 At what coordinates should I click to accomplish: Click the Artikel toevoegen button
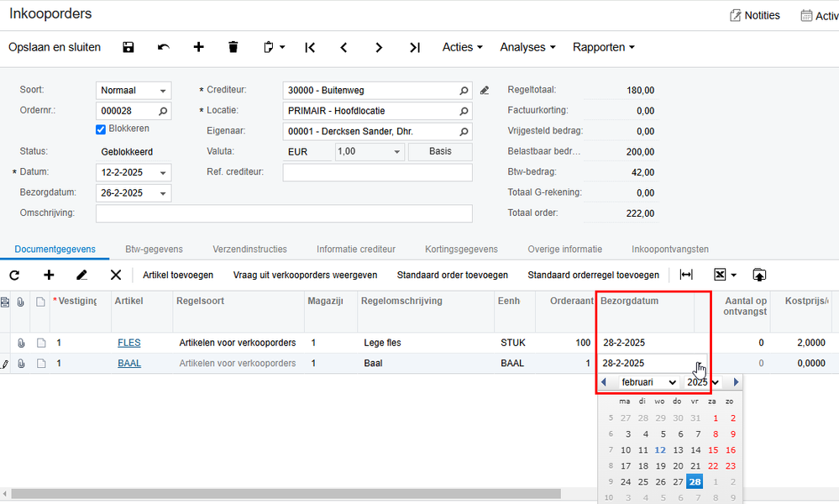click(178, 275)
